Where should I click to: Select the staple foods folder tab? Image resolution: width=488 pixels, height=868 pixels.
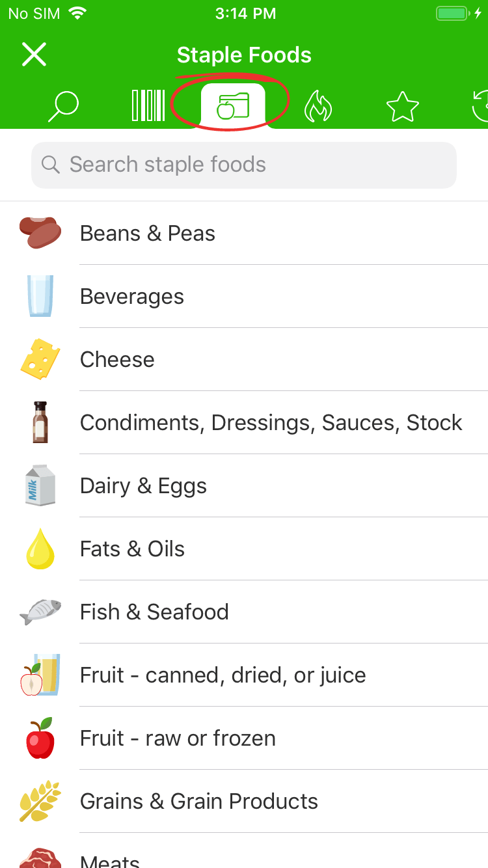[x=233, y=105]
